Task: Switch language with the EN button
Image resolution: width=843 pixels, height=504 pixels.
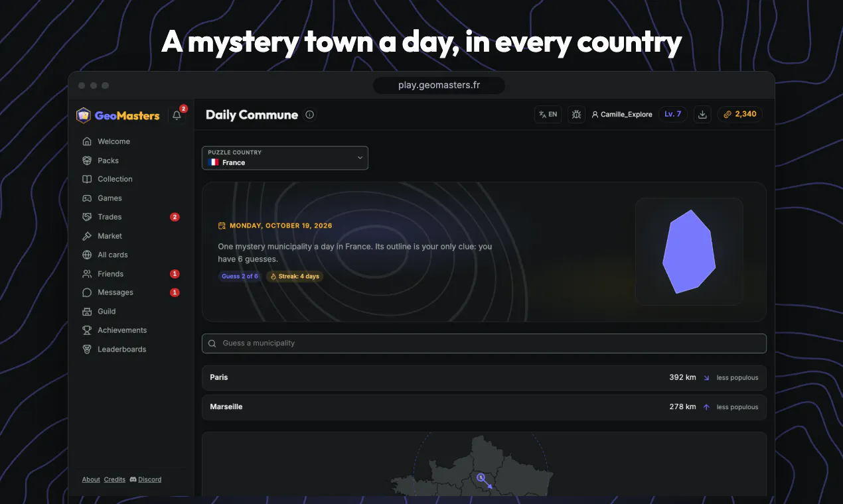Action: click(x=548, y=115)
